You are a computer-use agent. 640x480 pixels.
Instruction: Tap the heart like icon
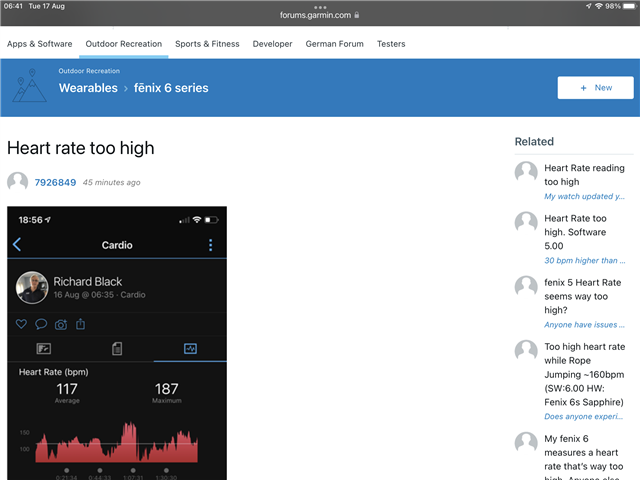(x=21, y=324)
